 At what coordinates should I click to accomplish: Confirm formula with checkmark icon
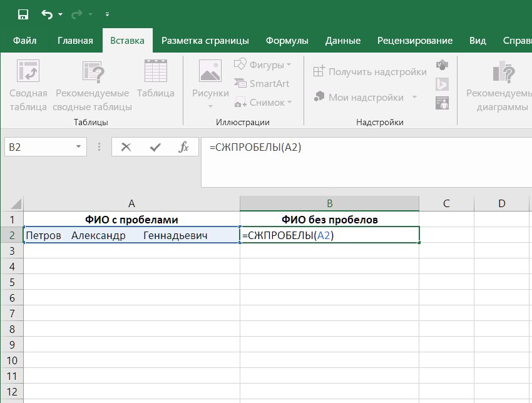click(155, 147)
